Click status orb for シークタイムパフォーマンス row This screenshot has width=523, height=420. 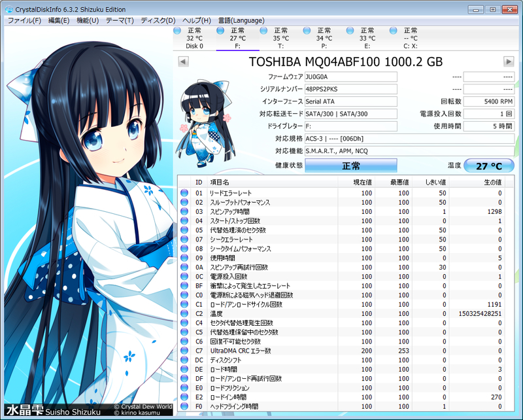tap(184, 249)
